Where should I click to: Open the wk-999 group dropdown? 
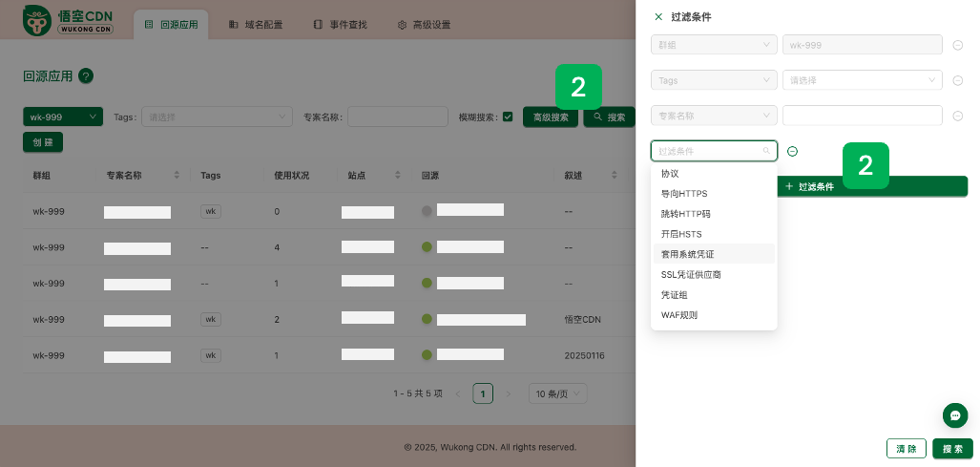62,117
